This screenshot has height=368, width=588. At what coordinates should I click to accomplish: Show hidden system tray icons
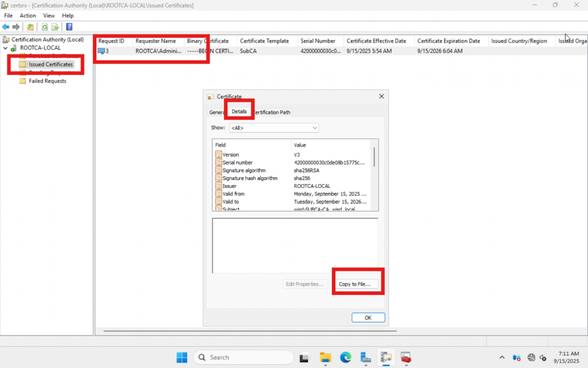(x=502, y=358)
